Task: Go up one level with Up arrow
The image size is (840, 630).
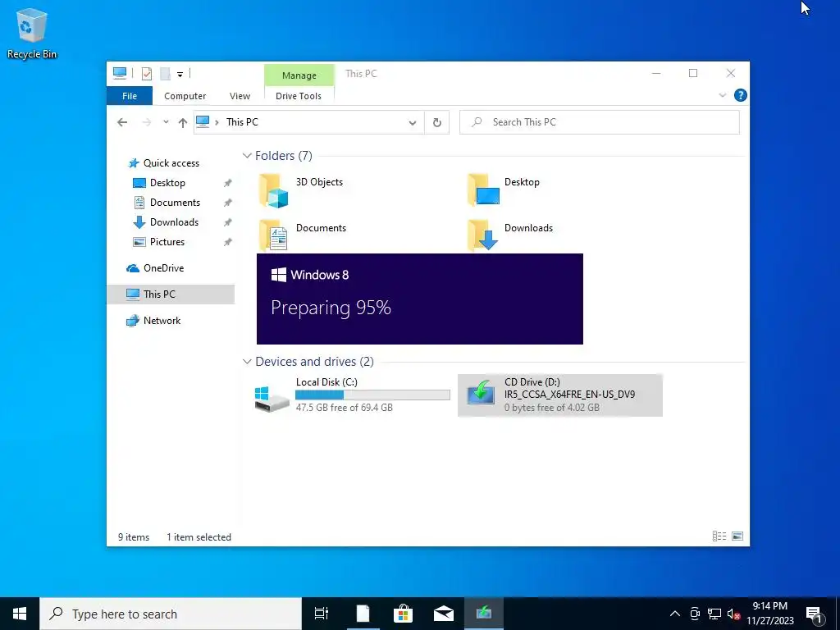Action: tap(183, 123)
